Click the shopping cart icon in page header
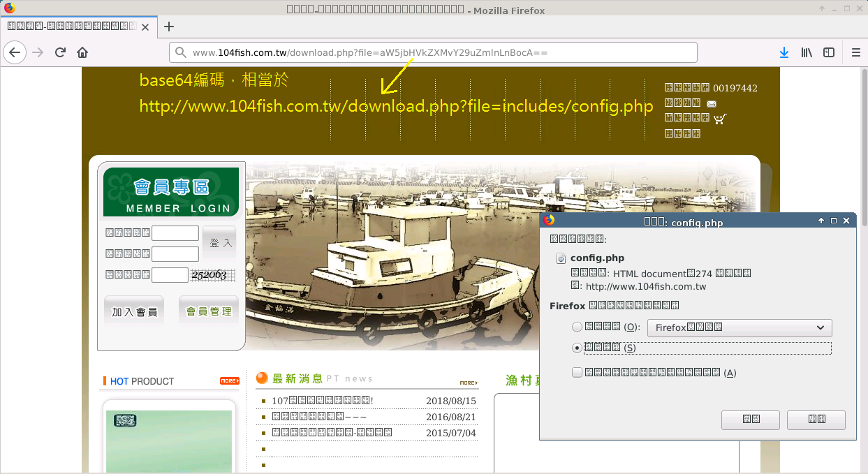Viewport: 868px width, 474px height. coord(720,118)
